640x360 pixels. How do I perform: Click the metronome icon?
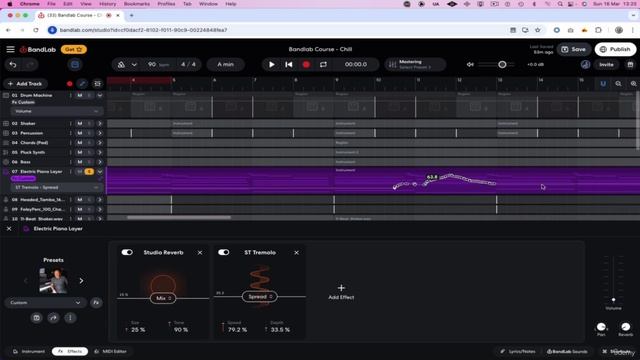[121, 64]
